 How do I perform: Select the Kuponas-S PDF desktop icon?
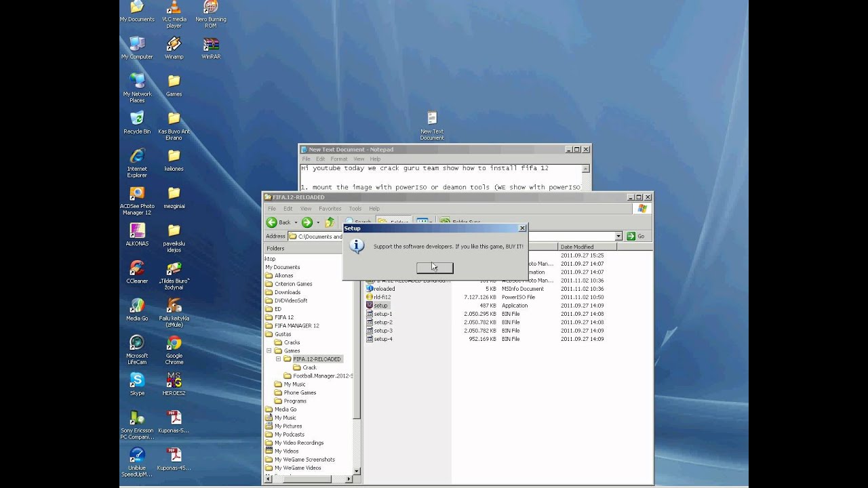(x=174, y=421)
